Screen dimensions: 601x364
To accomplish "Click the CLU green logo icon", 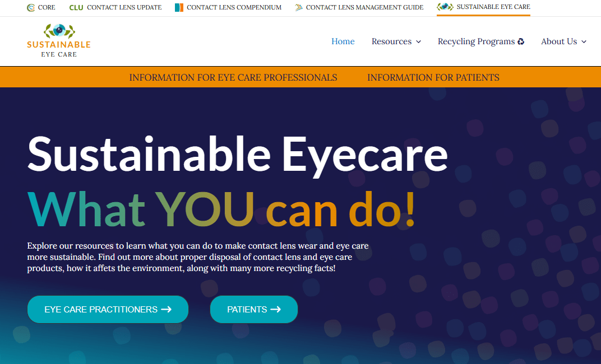I will [x=76, y=8].
